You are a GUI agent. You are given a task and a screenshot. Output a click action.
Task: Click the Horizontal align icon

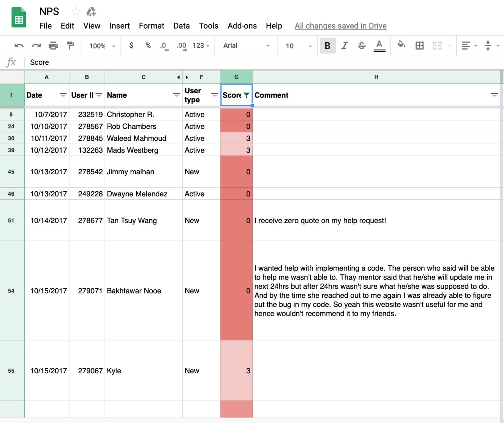pos(466,45)
